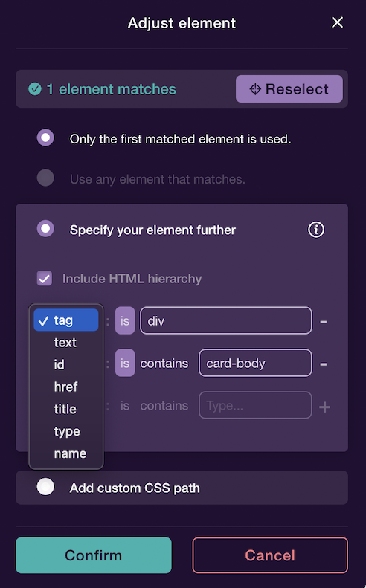Remove the div tag condition row
The height and width of the screenshot is (588, 366).
click(x=323, y=321)
